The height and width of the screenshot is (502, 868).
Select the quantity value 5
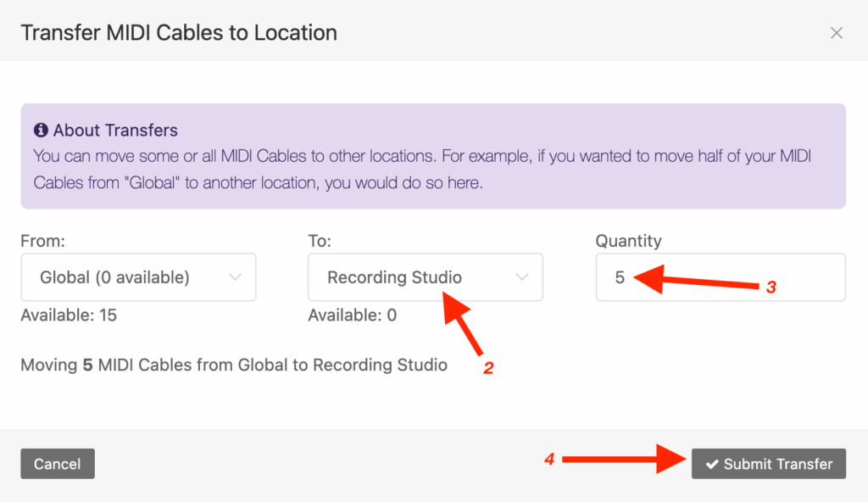pyautogui.click(x=620, y=277)
